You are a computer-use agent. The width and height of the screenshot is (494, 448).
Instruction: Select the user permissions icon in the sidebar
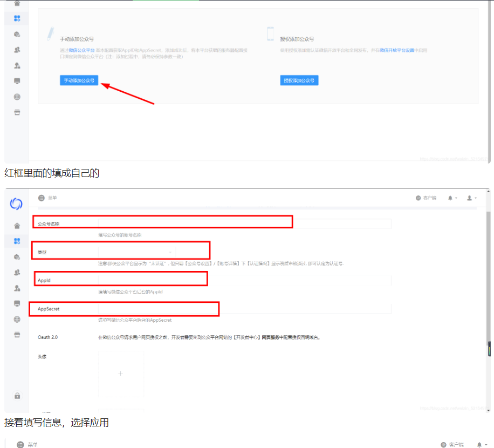pyautogui.click(x=16, y=64)
